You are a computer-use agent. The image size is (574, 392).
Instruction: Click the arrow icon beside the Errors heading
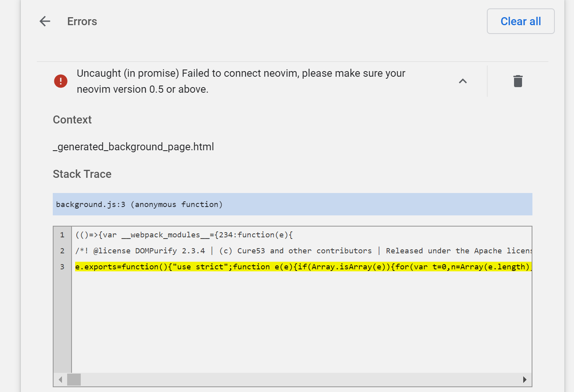[44, 21]
